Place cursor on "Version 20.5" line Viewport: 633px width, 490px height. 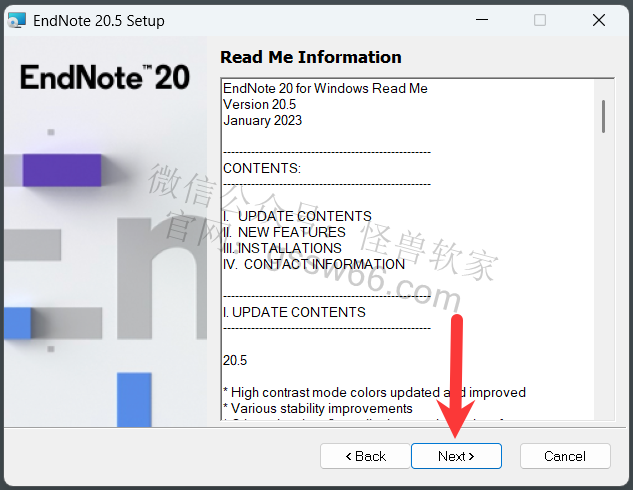[x=261, y=104]
